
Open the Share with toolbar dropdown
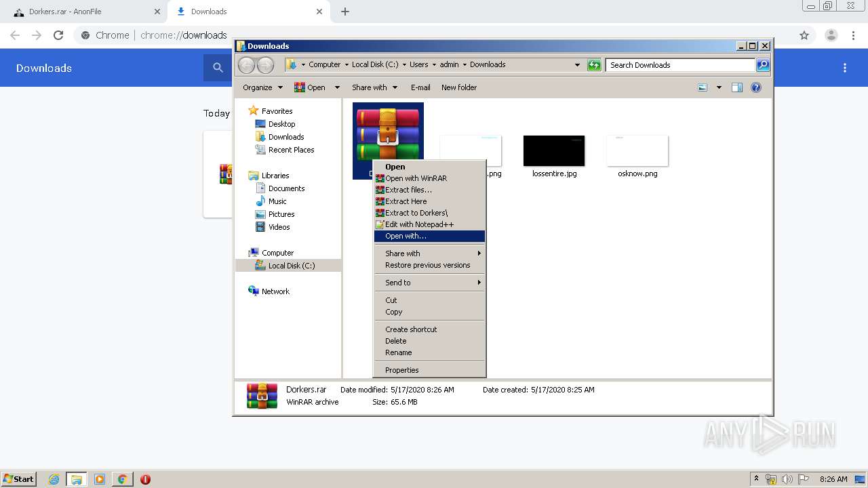pos(374,87)
